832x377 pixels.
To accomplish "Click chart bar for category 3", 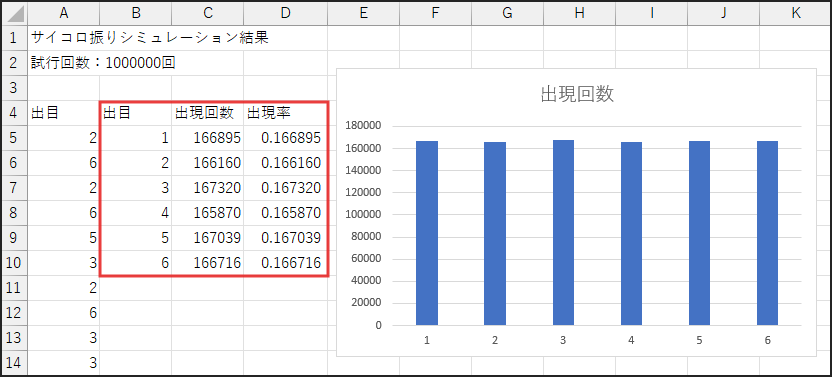I will [x=563, y=233].
